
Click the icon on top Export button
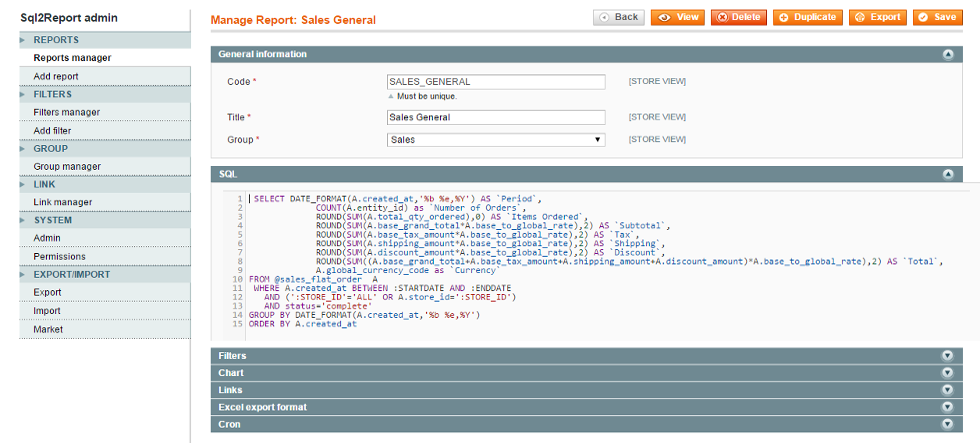click(860, 17)
